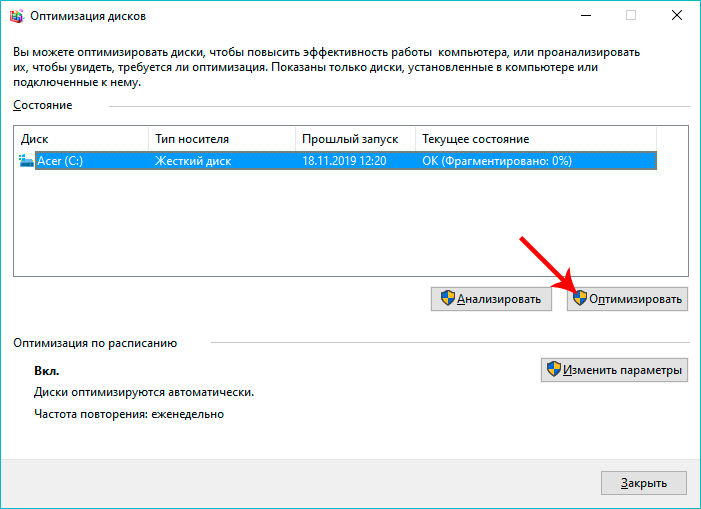Click Диски оптимизируются автоматически text
This screenshot has height=509, width=701.
(x=144, y=392)
